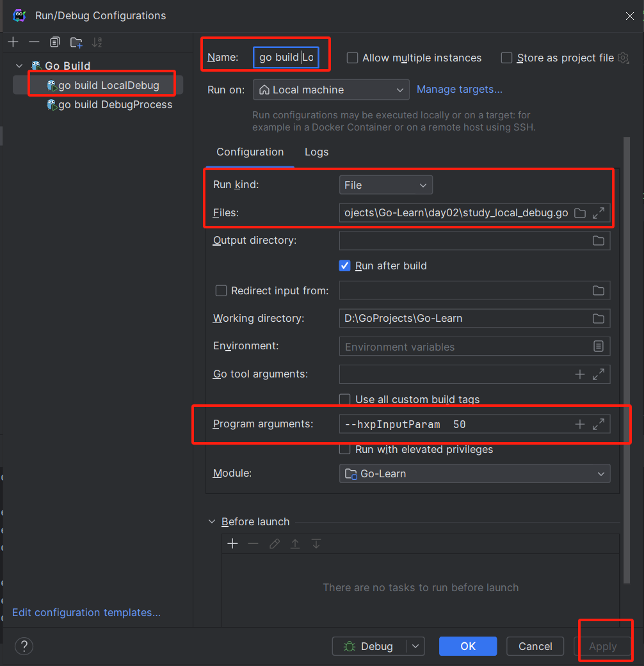Open the Module dropdown showing Go-Learn
This screenshot has height=666, width=644.
click(474, 473)
